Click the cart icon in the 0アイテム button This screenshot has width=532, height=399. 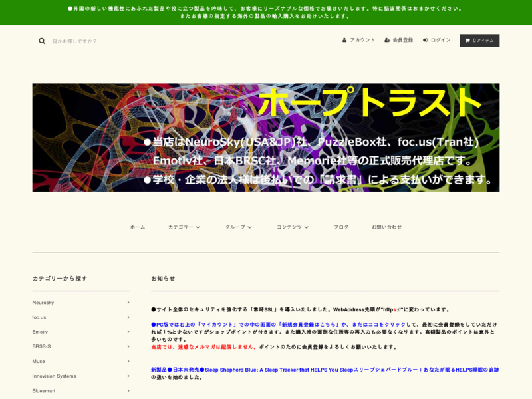467,41
